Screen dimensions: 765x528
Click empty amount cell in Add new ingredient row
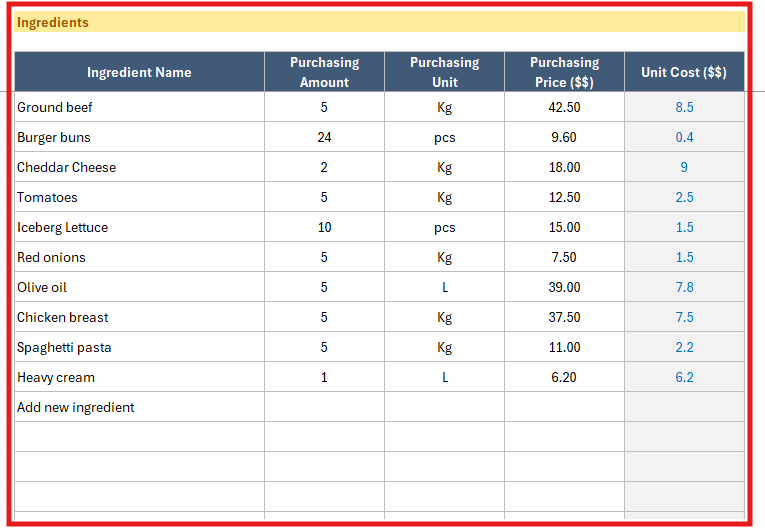(324, 407)
